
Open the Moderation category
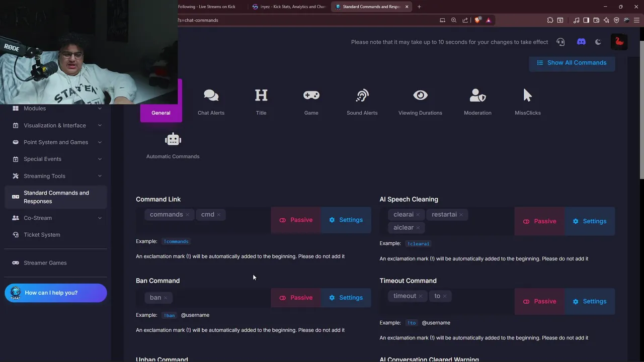477,102
